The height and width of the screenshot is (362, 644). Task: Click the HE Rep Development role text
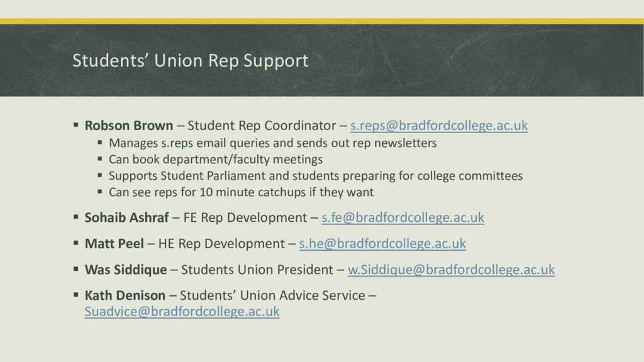pyautogui.click(x=221, y=244)
